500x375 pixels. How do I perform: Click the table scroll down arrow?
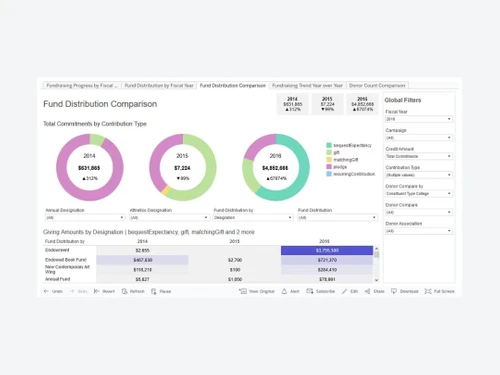[x=376, y=280]
